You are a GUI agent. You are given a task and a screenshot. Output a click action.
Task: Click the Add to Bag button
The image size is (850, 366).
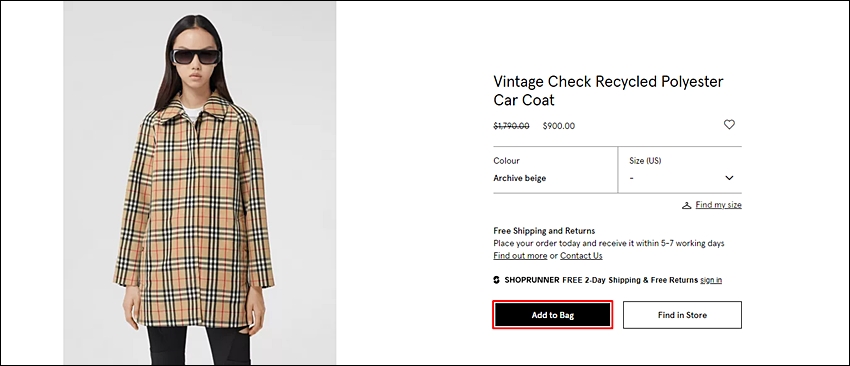tap(552, 315)
